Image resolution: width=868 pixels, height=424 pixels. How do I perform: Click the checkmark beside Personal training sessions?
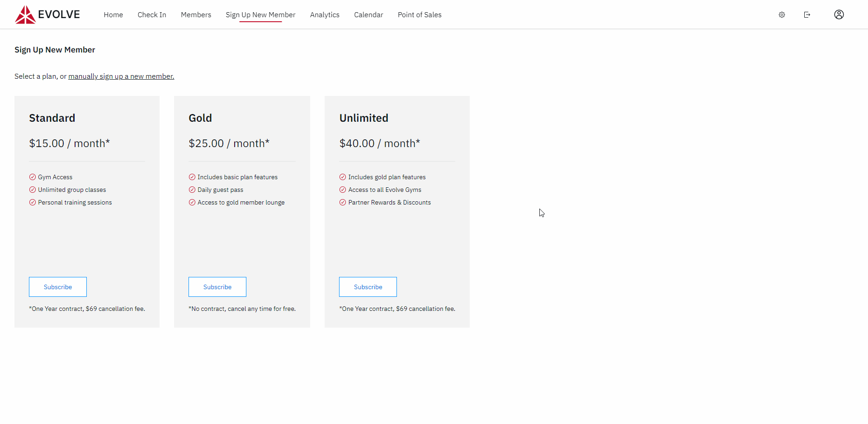pyautogui.click(x=32, y=202)
